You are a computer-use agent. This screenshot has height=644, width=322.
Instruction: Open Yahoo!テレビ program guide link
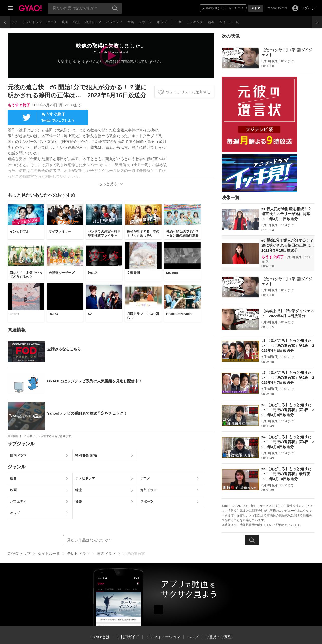87,413
